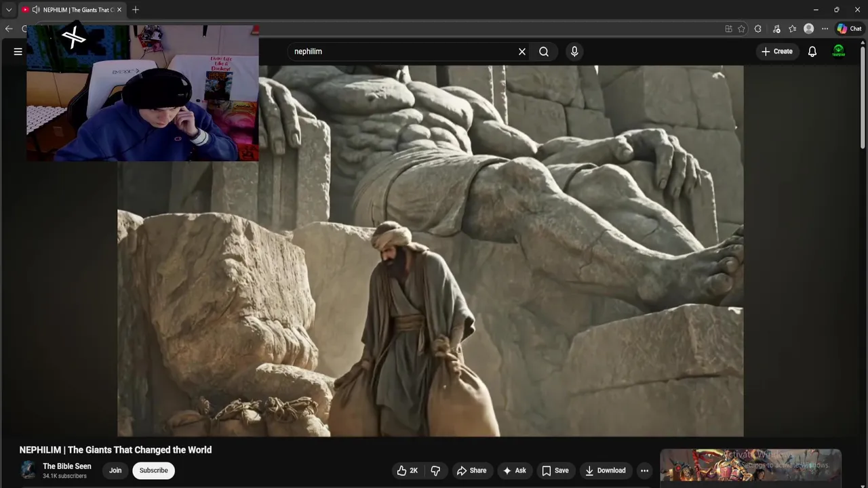868x488 pixels.
Task: Click the video player frame
Action: [431, 251]
